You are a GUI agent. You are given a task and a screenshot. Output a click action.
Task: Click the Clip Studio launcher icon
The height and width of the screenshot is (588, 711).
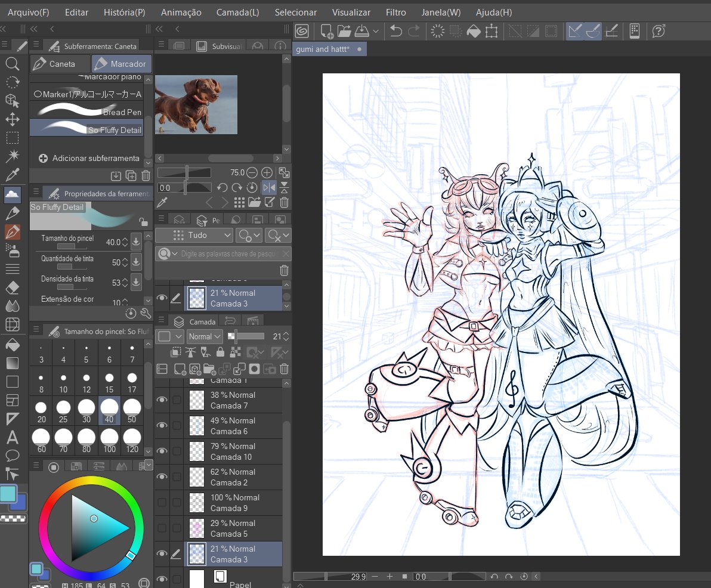302,31
